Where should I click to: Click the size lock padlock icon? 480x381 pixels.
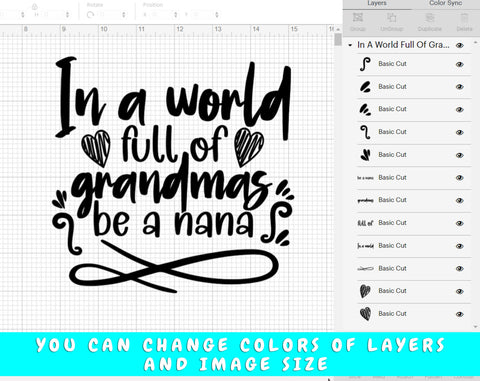click(34, 6)
